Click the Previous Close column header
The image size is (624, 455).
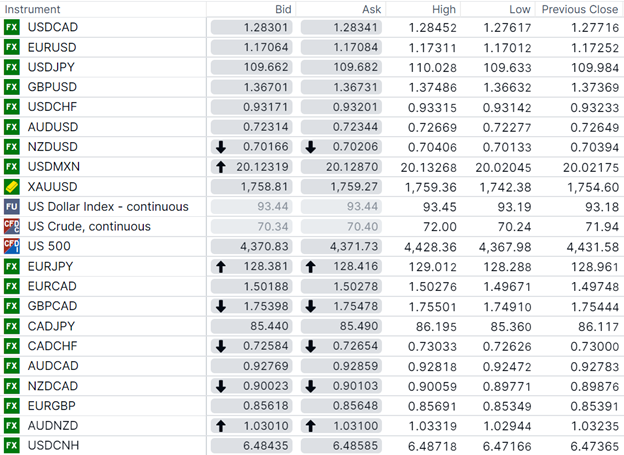point(579,8)
